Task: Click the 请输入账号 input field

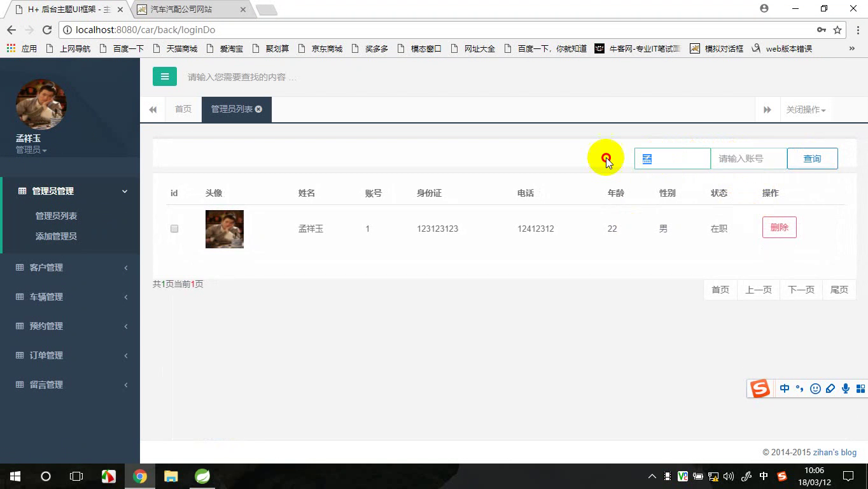Action: (x=749, y=159)
